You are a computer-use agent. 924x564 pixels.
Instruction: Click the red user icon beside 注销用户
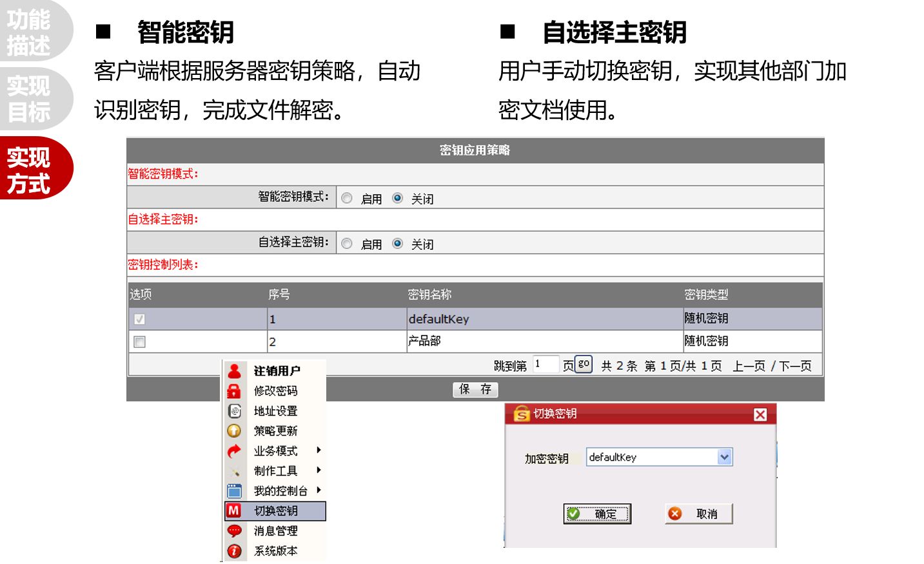coord(234,371)
